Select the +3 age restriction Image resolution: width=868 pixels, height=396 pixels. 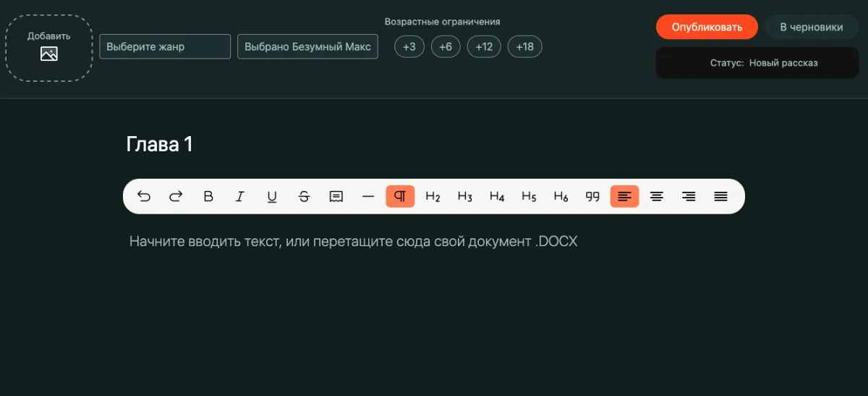pos(409,47)
